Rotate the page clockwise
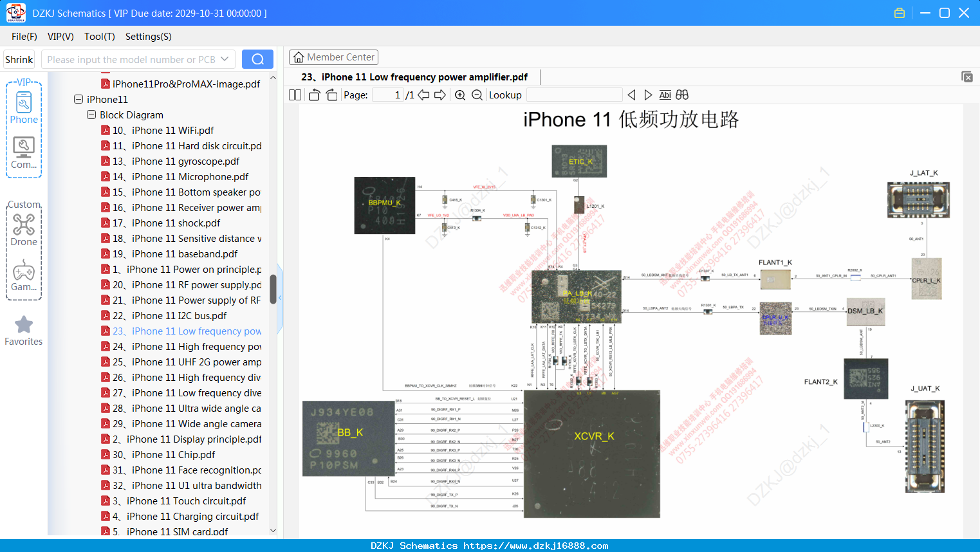 (331, 95)
